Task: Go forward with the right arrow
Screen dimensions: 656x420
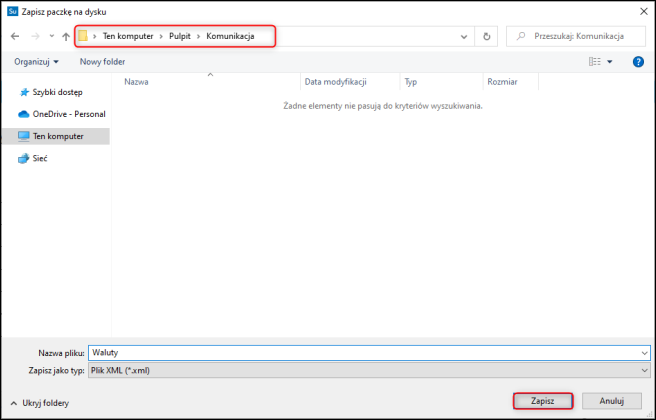Action: tap(36, 36)
